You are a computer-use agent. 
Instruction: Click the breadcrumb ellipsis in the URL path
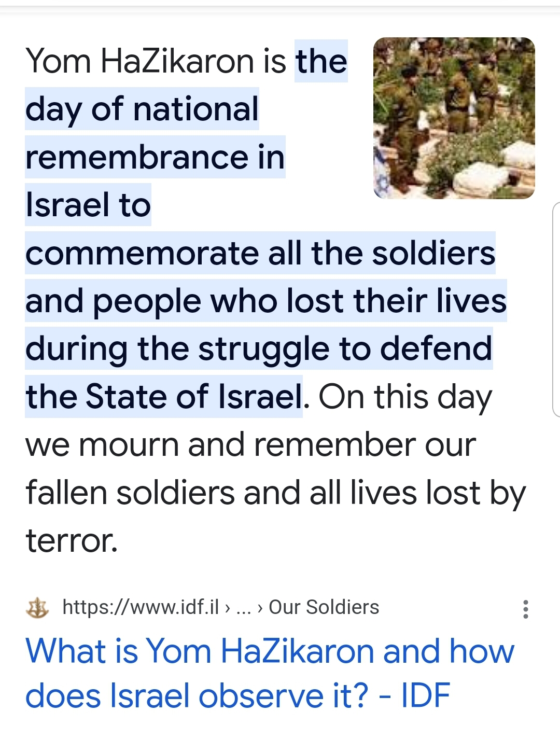tap(243, 607)
